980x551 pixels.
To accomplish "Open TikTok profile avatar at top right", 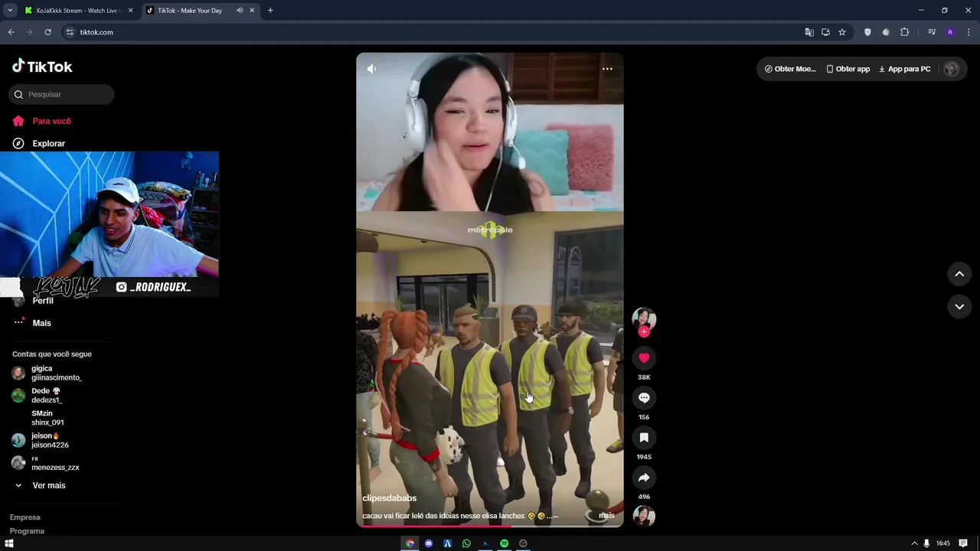I will pos(952,69).
